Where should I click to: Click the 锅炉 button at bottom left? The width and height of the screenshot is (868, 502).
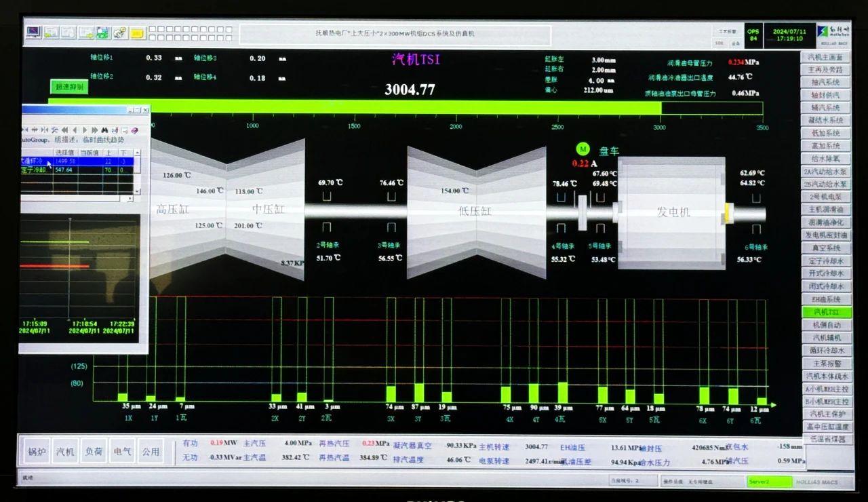[x=37, y=451]
